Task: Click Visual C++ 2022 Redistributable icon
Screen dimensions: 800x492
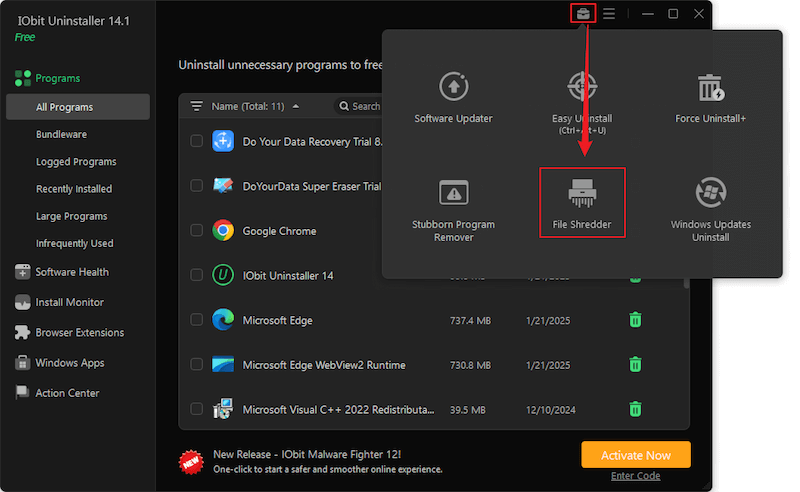Action: point(223,409)
